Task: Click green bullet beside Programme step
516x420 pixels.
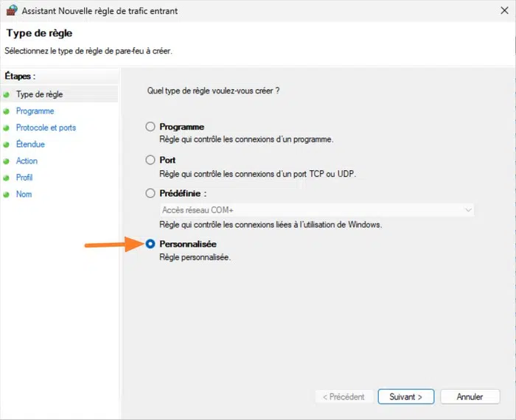Action: coord(7,111)
